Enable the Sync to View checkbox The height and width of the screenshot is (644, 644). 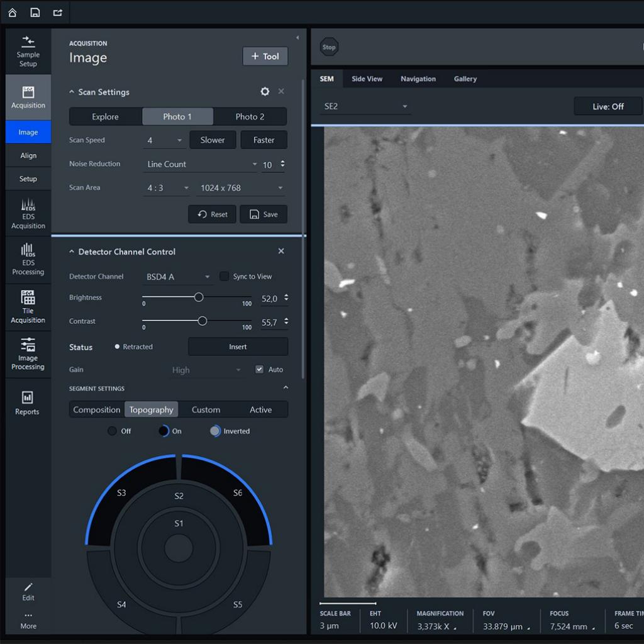pos(224,277)
